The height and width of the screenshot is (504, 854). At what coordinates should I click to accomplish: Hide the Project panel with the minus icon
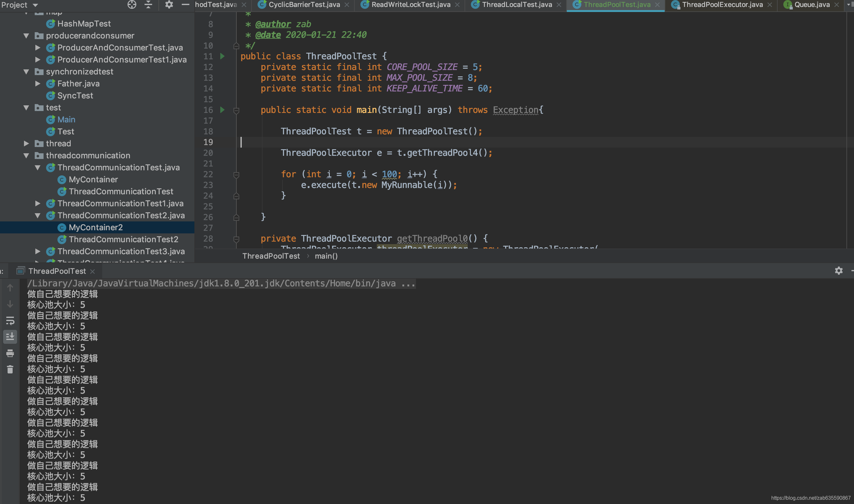185,4
